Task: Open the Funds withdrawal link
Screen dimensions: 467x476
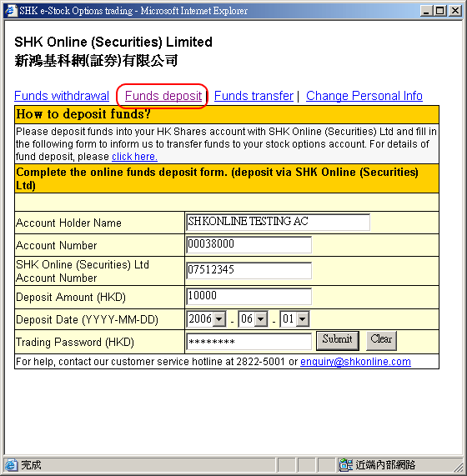Action: click(62, 96)
